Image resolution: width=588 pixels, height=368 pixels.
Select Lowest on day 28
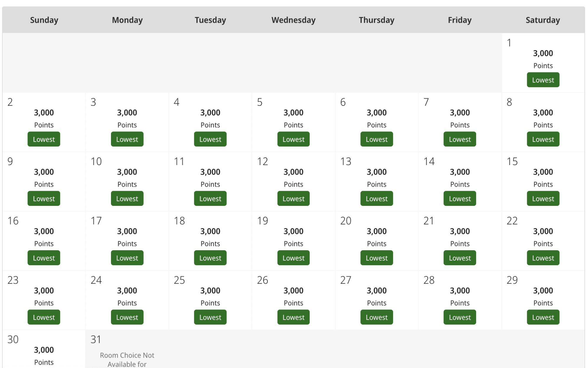(460, 317)
